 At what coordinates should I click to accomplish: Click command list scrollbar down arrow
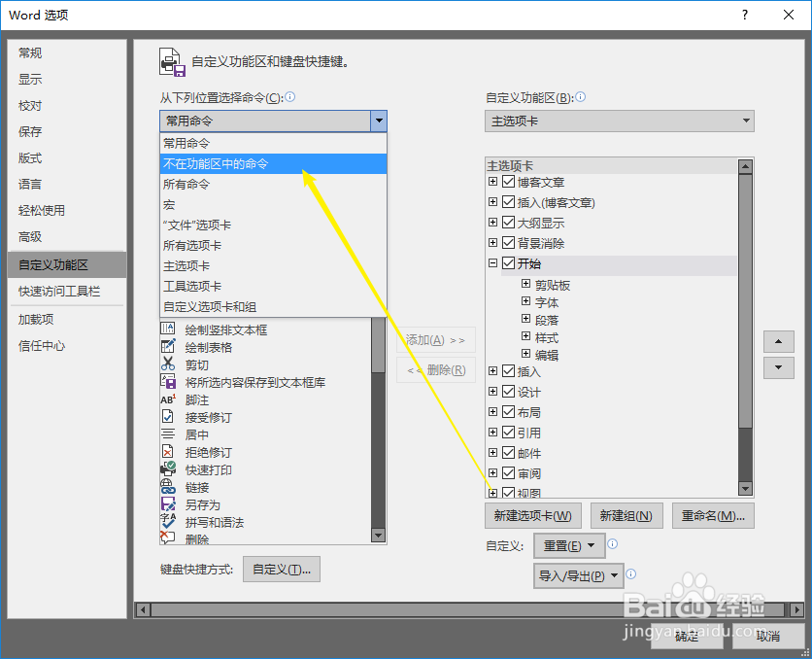click(379, 536)
